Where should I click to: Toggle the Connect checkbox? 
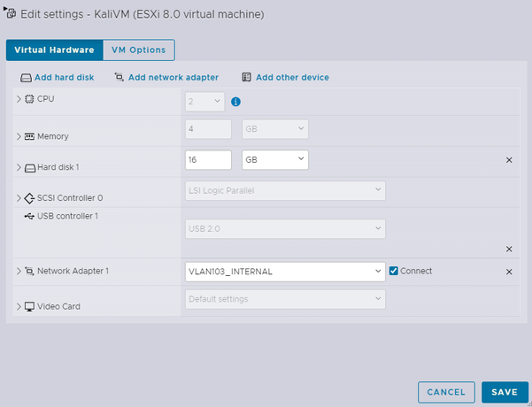click(x=394, y=271)
